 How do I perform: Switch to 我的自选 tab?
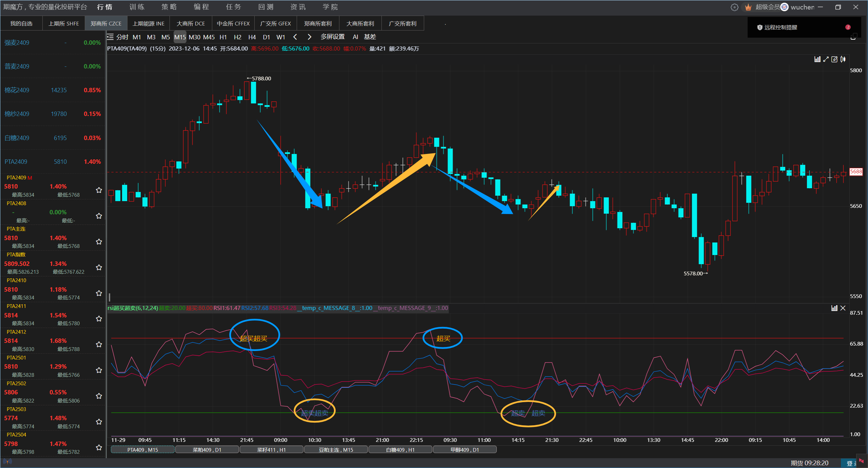pyautogui.click(x=21, y=23)
